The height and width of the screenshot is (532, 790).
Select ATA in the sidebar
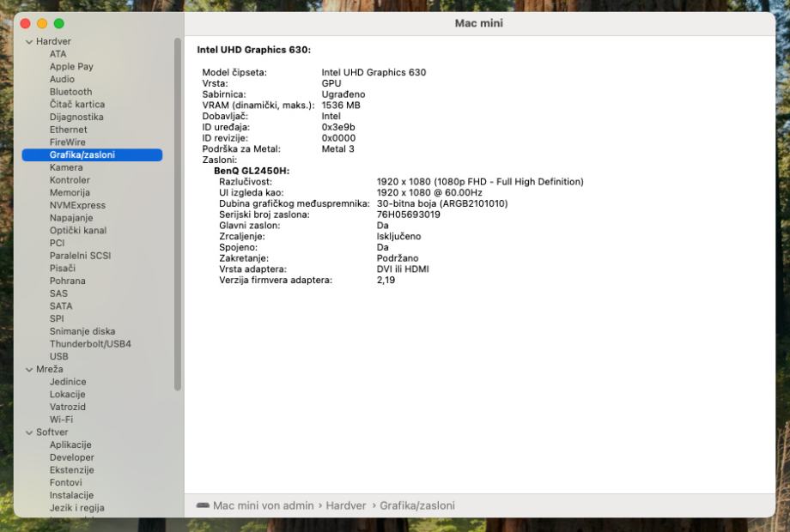58,54
